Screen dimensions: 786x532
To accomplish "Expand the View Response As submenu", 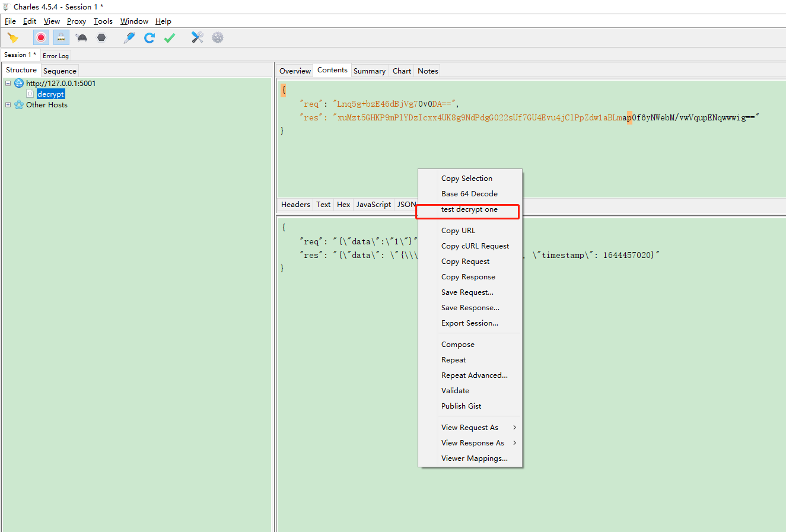I will coord(472,443).
